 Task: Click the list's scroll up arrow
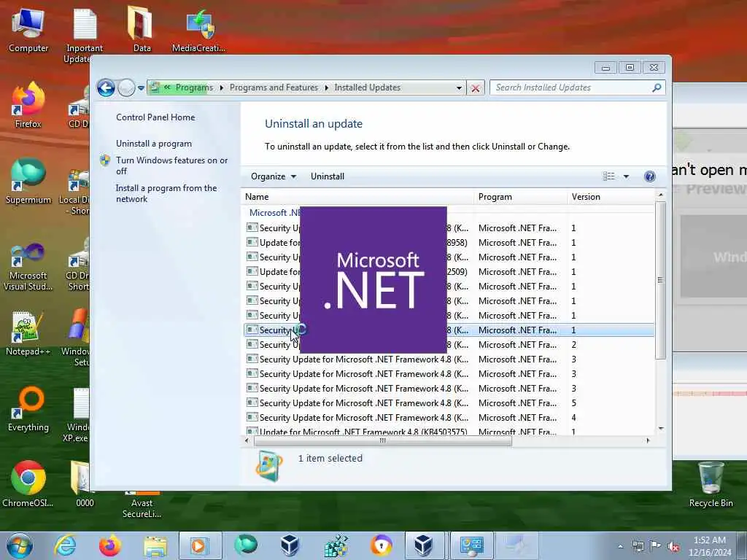(660, 195)
